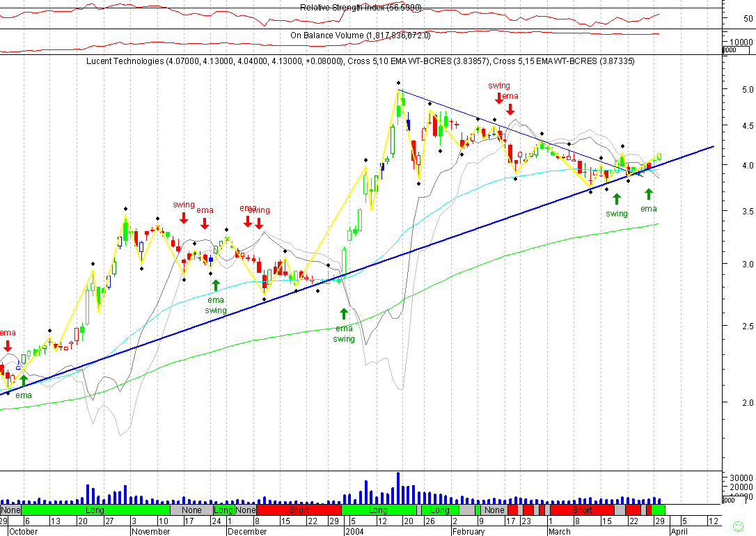This screenshot has width=756, height=536.
Task: Click the Long signal bar starting January 5
Action: click(379, 510)
